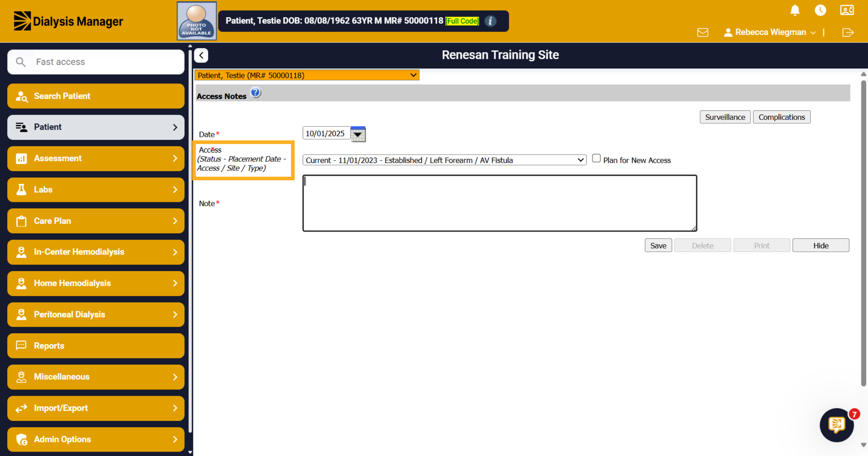Expand the Assessment menu

coord(96,159)
